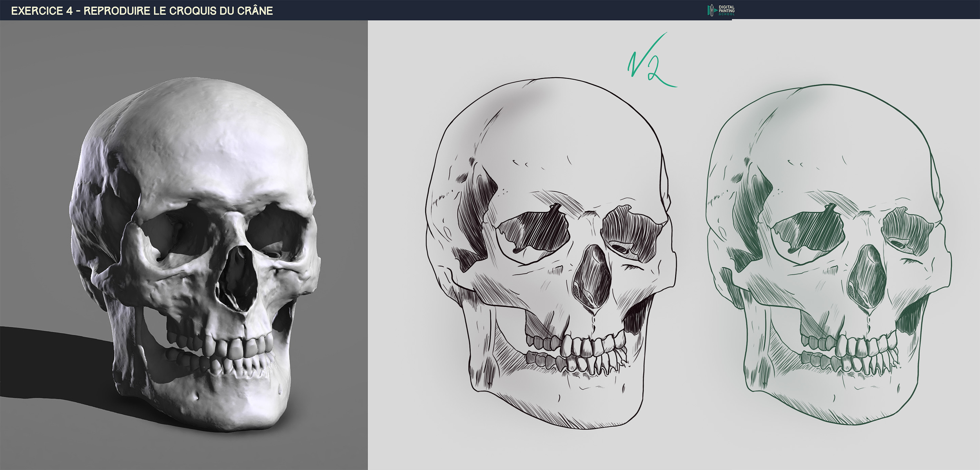Click the 'Digital Painting School' logo text

[x=726, y=10]
